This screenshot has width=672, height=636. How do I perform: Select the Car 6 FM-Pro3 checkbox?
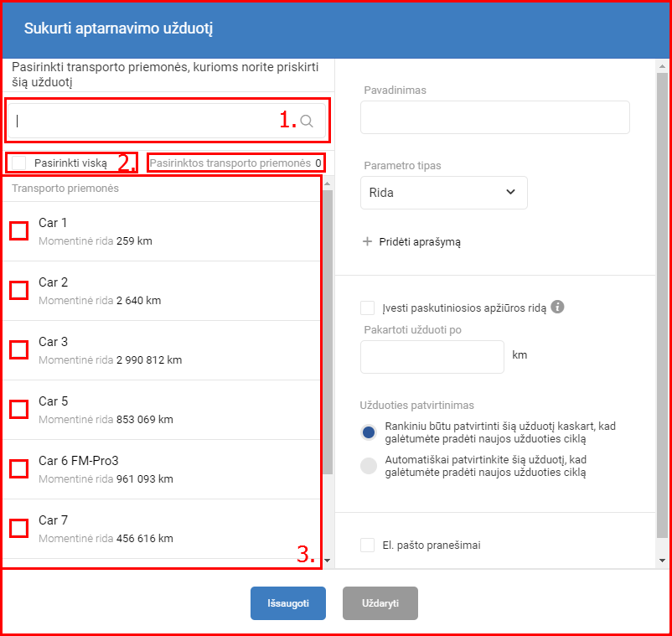(x=18, y=469)
